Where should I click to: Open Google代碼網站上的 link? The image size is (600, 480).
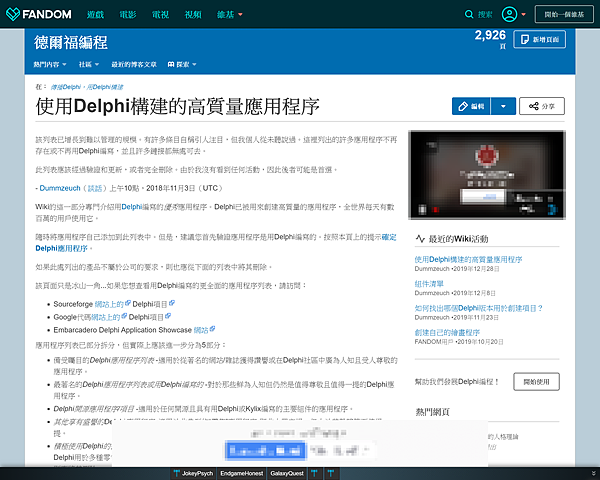click(106, 317)
